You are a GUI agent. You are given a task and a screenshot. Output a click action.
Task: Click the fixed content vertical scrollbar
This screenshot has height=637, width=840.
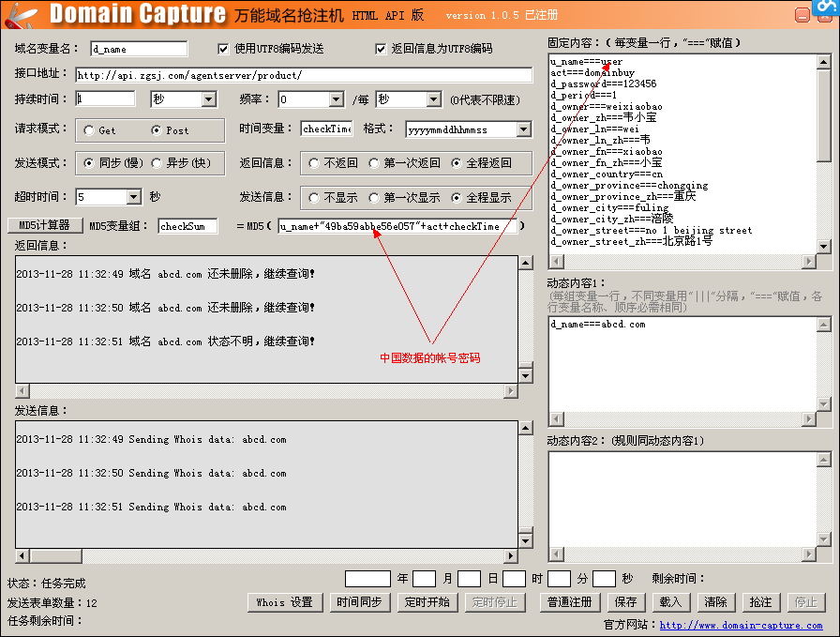click(823, 150)
